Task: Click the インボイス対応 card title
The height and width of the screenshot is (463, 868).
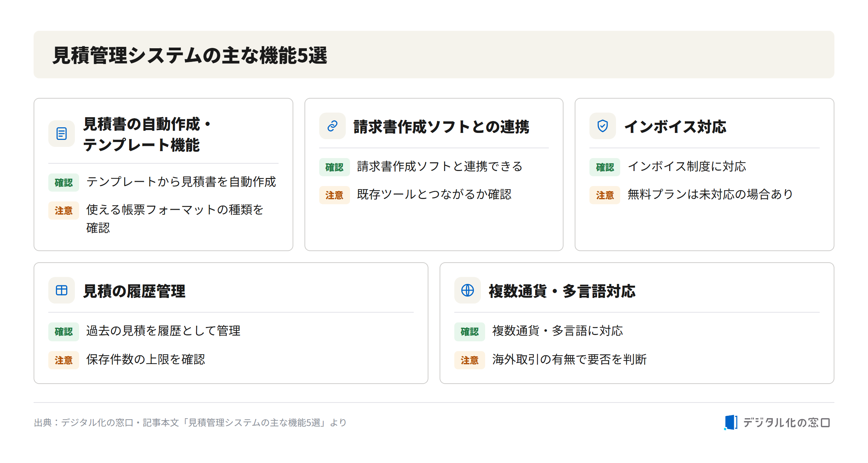Action: pyautogui.click(x=675, y=126)
